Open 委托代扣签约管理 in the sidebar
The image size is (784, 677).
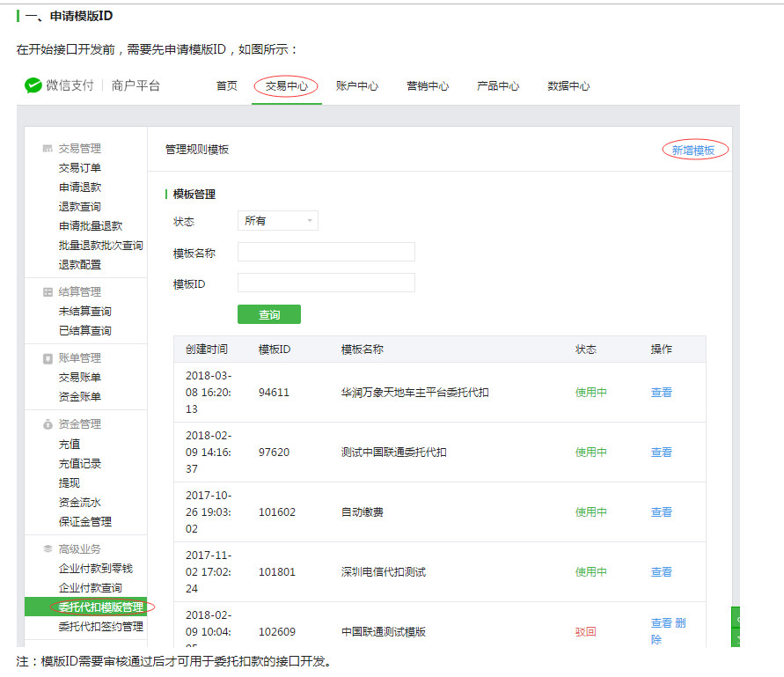101,627
